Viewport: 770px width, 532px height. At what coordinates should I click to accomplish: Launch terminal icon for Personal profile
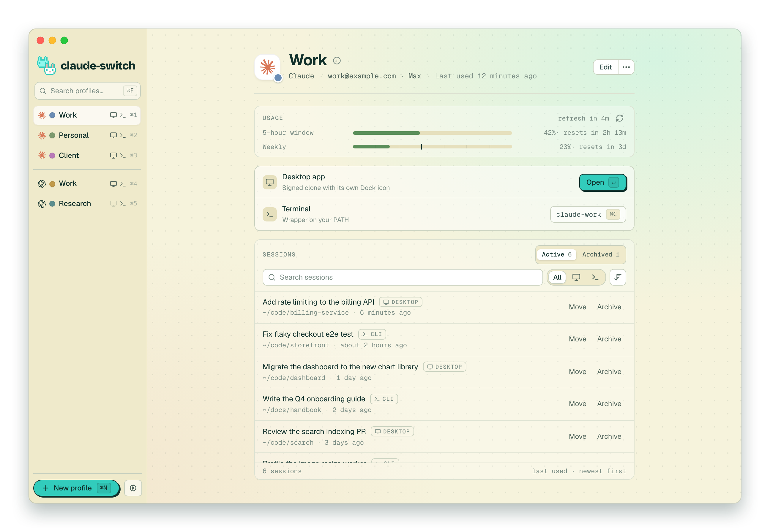[x=123, y=135]
